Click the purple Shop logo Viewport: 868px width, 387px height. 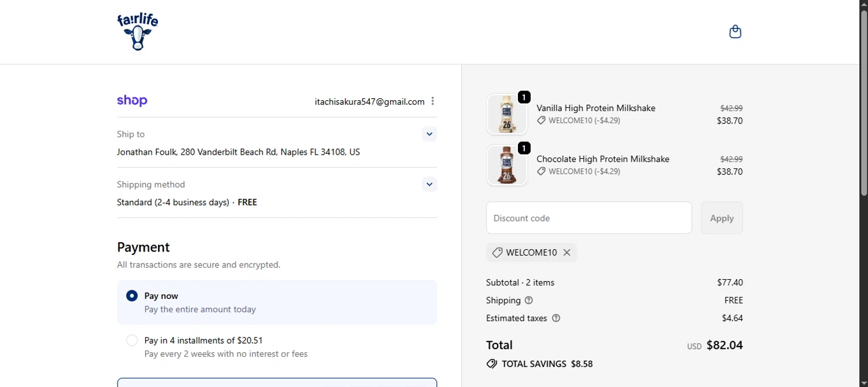132,101
